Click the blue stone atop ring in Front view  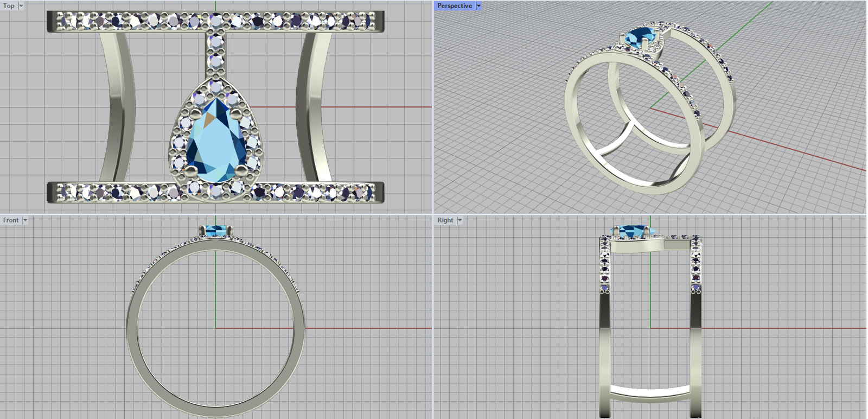click(x=216, y=232)
